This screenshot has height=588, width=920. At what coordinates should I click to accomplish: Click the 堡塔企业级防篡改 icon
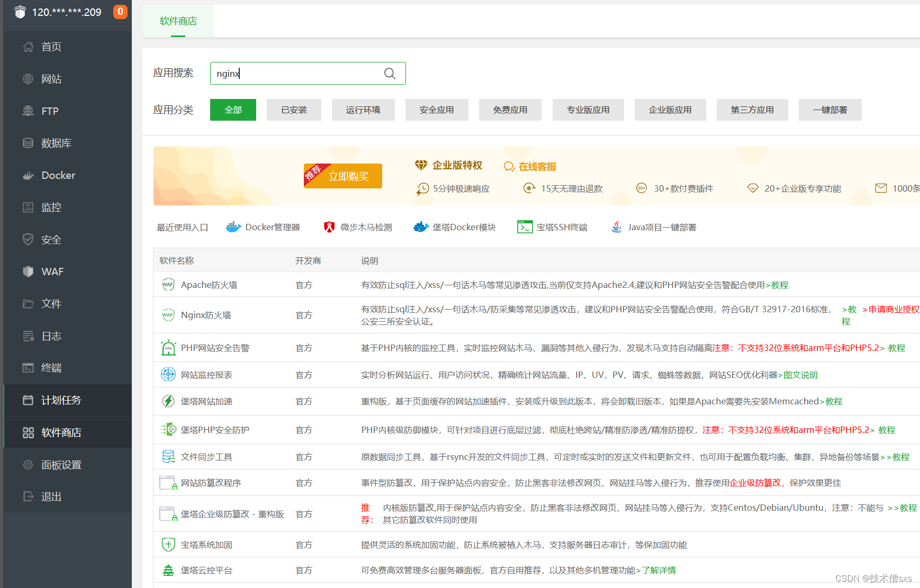click(168, 514)
